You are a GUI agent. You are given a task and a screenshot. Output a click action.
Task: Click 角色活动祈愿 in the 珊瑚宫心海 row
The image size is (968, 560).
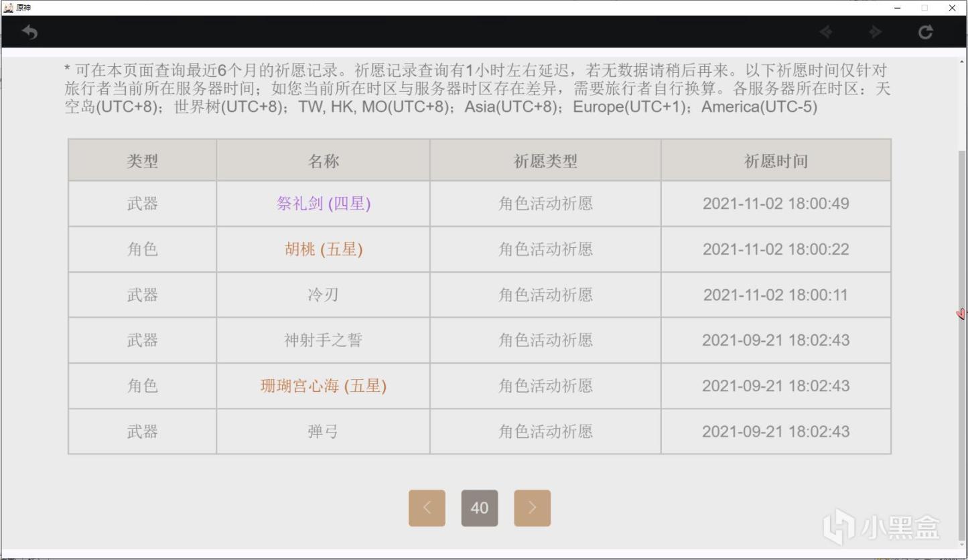[545, 386]
